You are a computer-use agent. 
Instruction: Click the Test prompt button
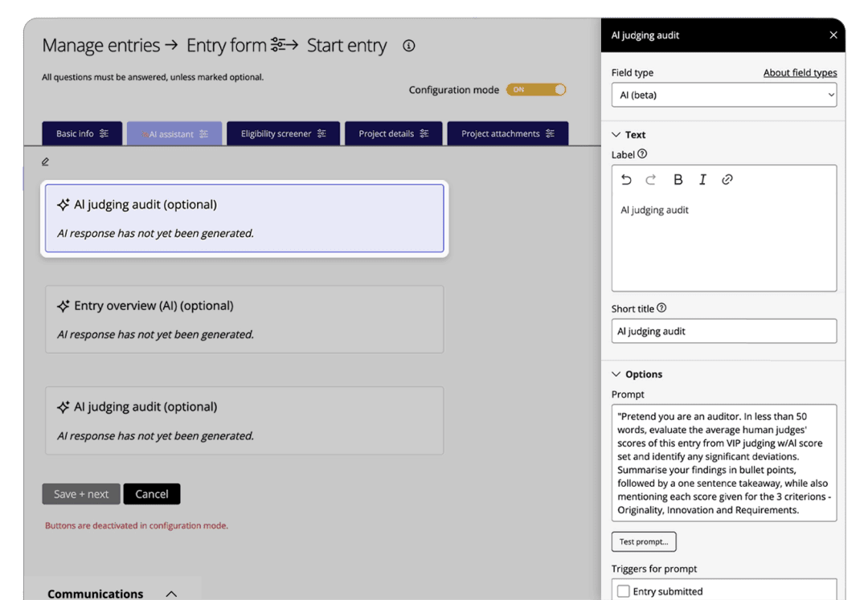[x=644, y=542]
